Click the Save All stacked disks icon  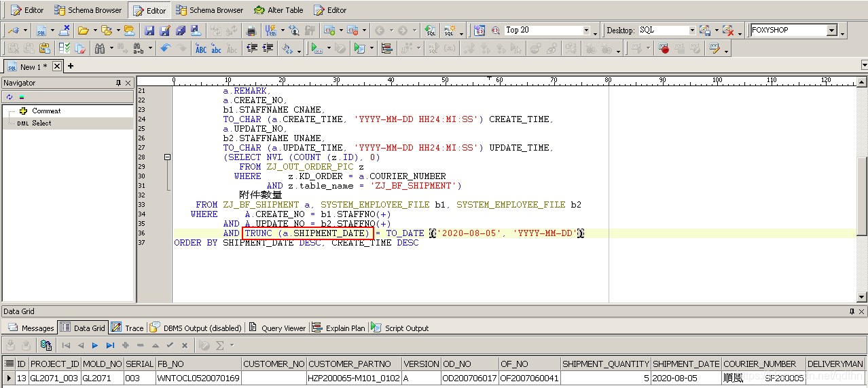pos(181,31)
